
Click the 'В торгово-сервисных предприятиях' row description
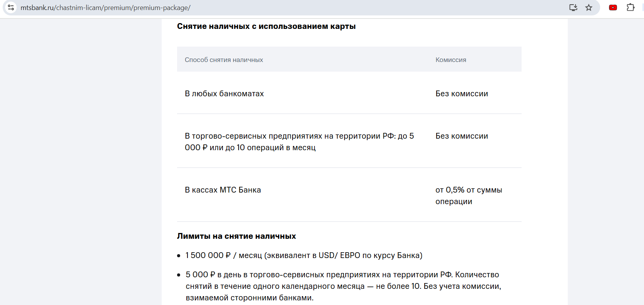coord(299,142)
